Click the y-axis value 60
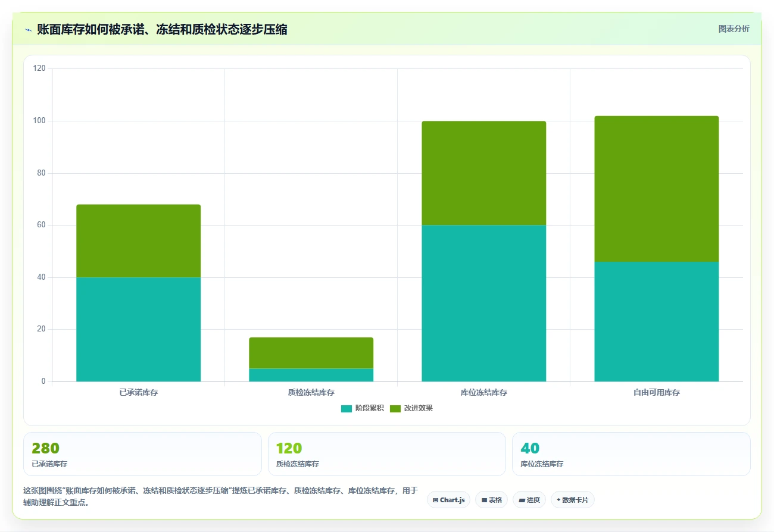The width and height of the screenshot is (774, 532). pos(41,225)
